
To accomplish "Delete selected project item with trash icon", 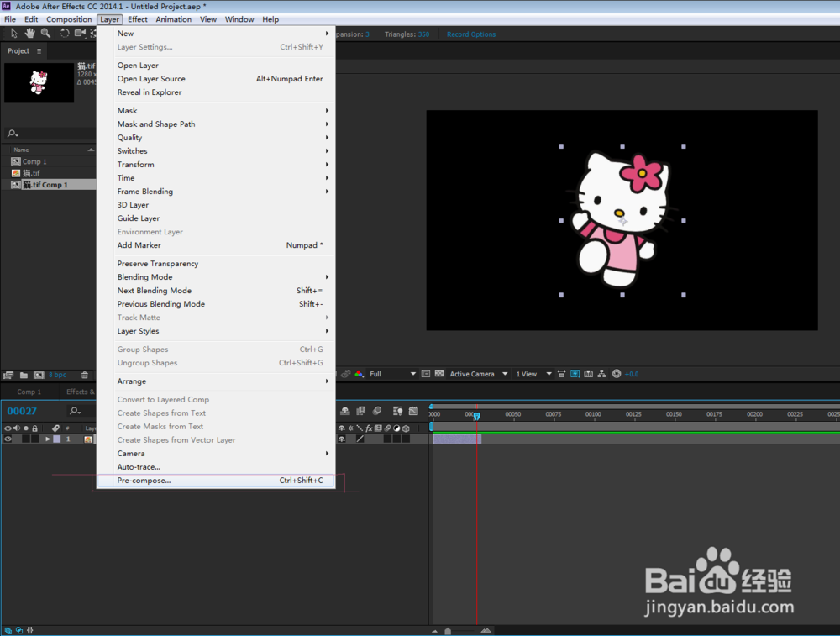I will [85, 375].
